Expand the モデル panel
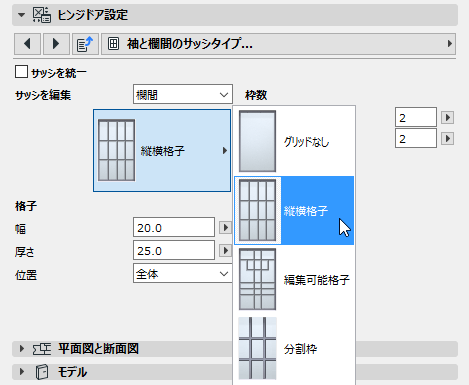This screenshot has height=385, width=469. (22, 371)
